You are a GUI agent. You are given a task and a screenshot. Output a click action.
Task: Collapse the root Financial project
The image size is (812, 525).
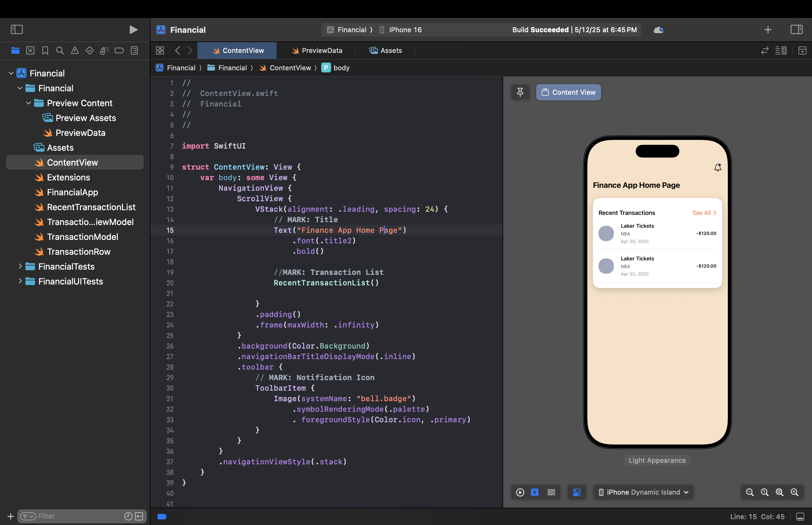click(x=11, y=73)
